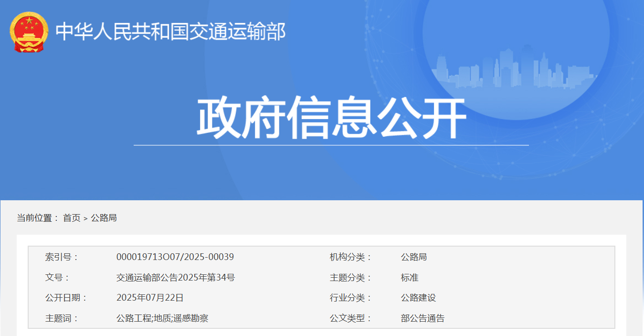This screenshot has height=336, width=644.
Task: Open 公路局 breadcrumb link
Action: click(104, 218)
